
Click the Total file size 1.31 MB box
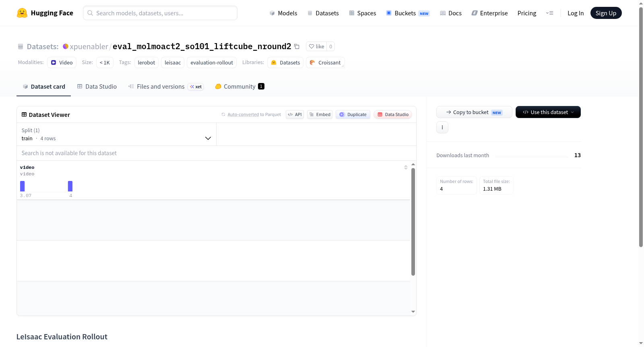(x=496, y=185)
